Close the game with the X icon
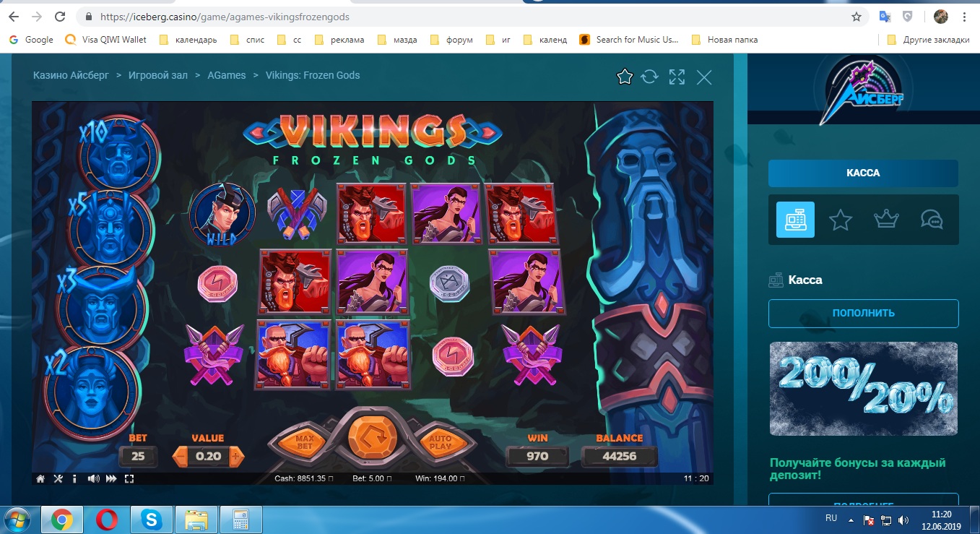Viewport: 980px width, 534px height. tap(704, 77)
